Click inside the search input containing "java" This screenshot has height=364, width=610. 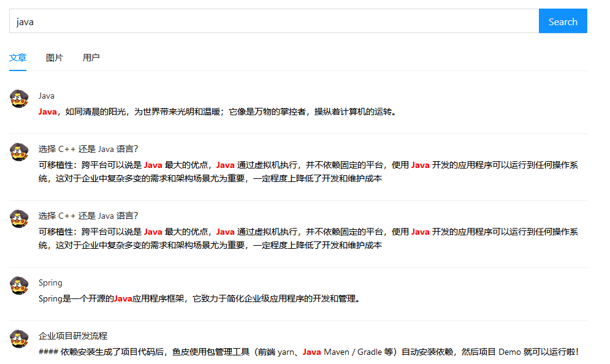click(245, 20)
